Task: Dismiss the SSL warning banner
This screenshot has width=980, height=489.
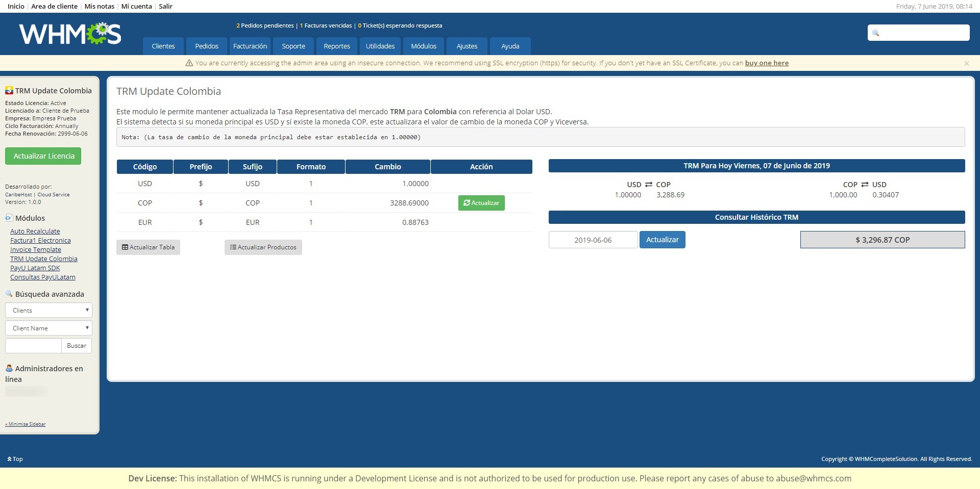Action: click(966, 63)
